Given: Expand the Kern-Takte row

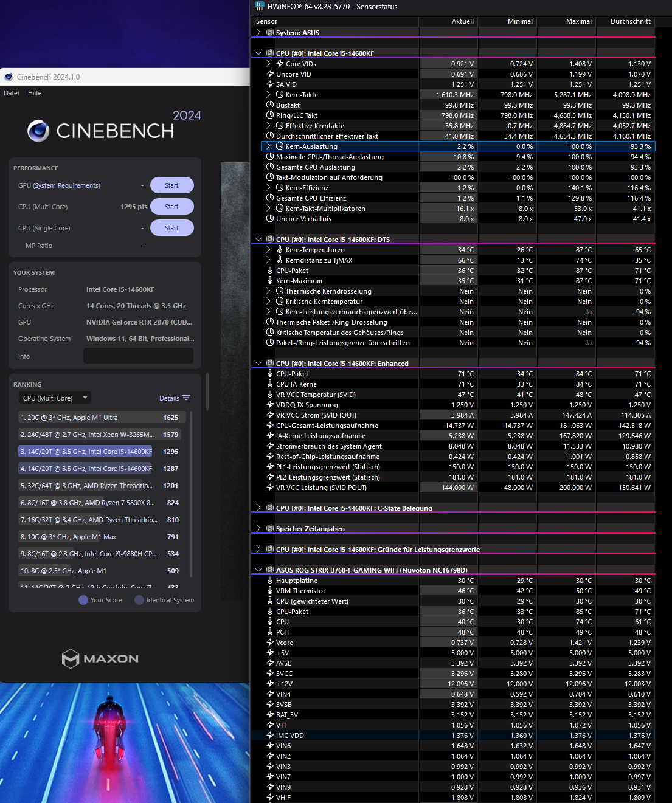Looking at the screenshot, I should point(268,95).
